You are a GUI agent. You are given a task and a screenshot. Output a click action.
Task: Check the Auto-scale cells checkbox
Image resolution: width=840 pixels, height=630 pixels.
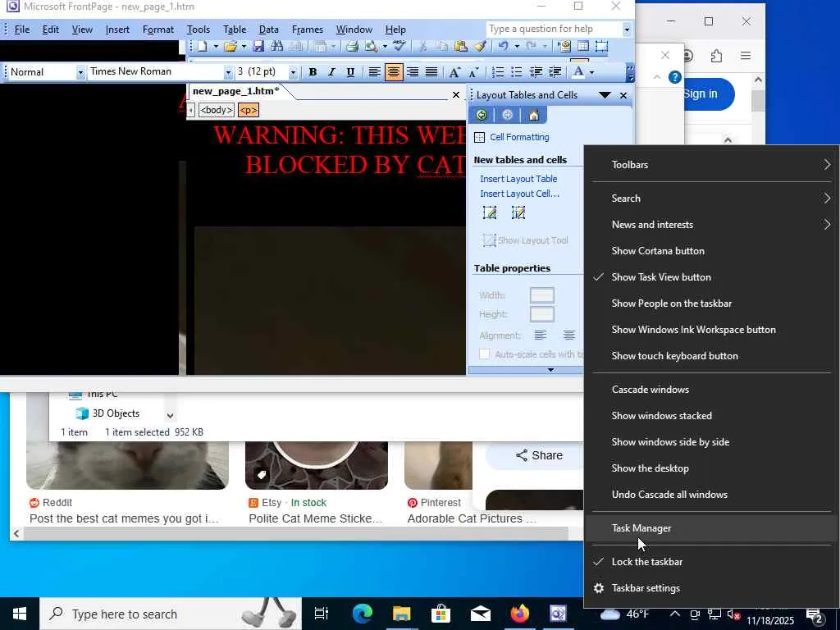click(x=484, y=354)
